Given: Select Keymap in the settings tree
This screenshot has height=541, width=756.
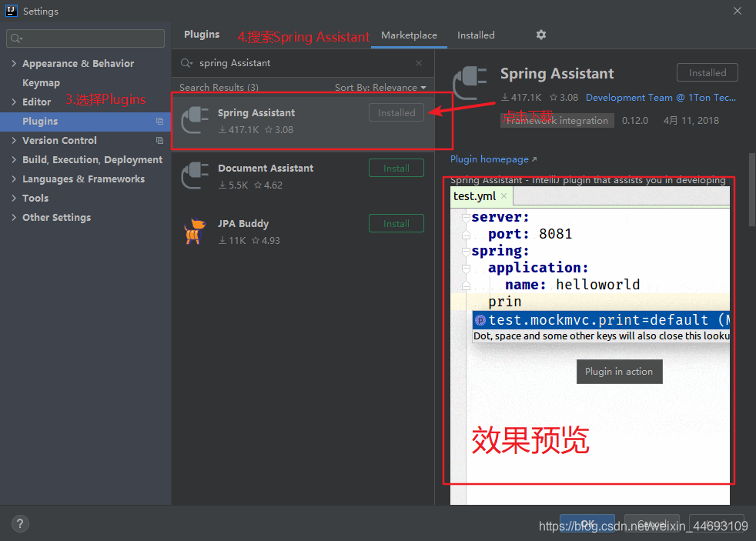Looking at the screenshot, I should tap(41, 83).
